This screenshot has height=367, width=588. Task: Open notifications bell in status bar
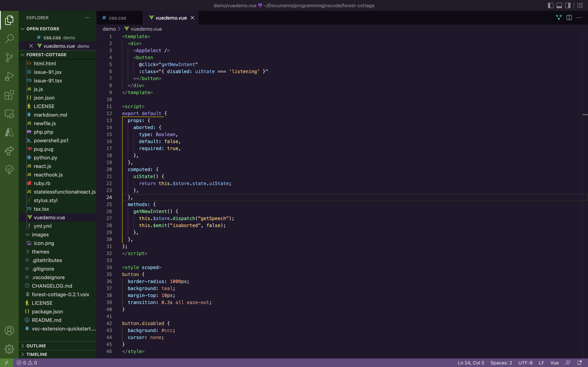[580, 363]
